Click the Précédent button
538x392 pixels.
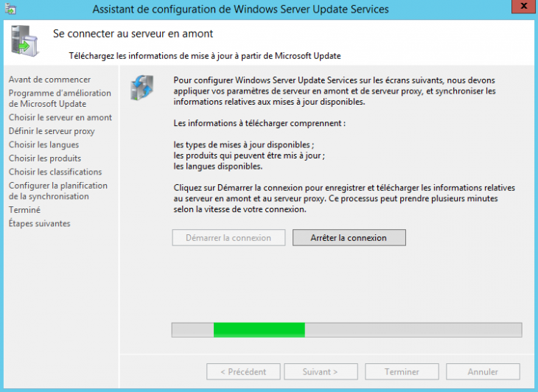point(243,372)
